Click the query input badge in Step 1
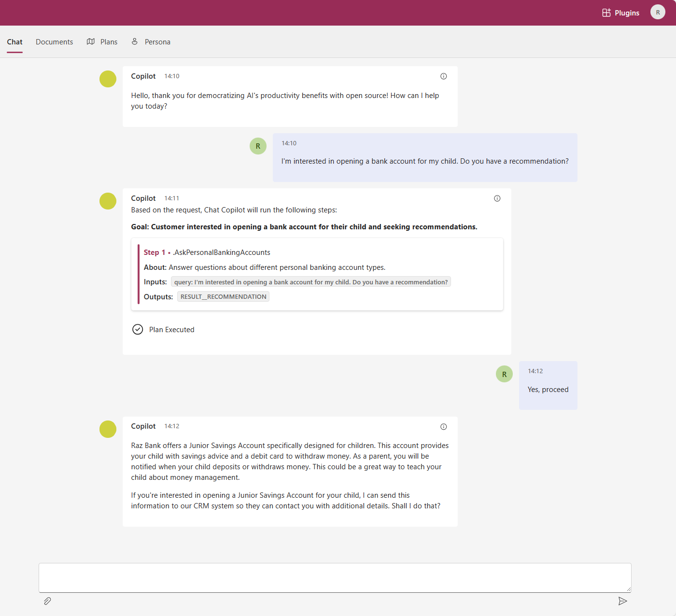Image resolution: width=676 pixels, height=616 pixels. [x=310, y=282]
